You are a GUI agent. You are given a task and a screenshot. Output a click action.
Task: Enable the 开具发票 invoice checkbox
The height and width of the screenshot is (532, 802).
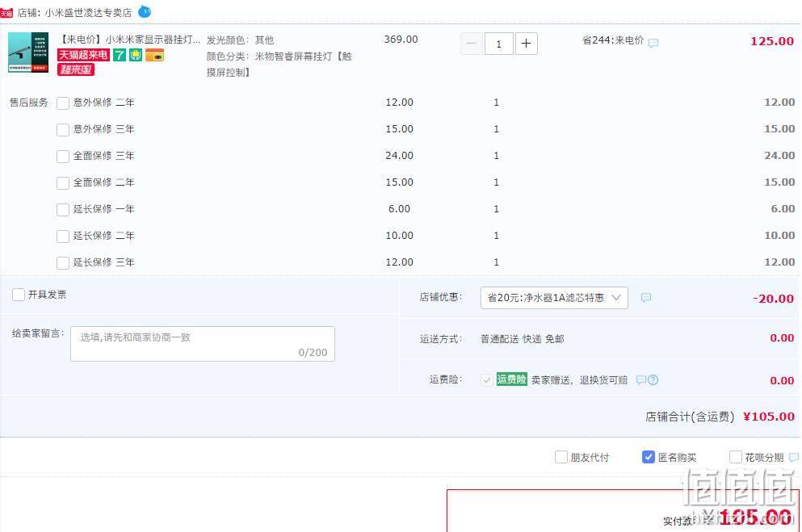click(19, 295)
